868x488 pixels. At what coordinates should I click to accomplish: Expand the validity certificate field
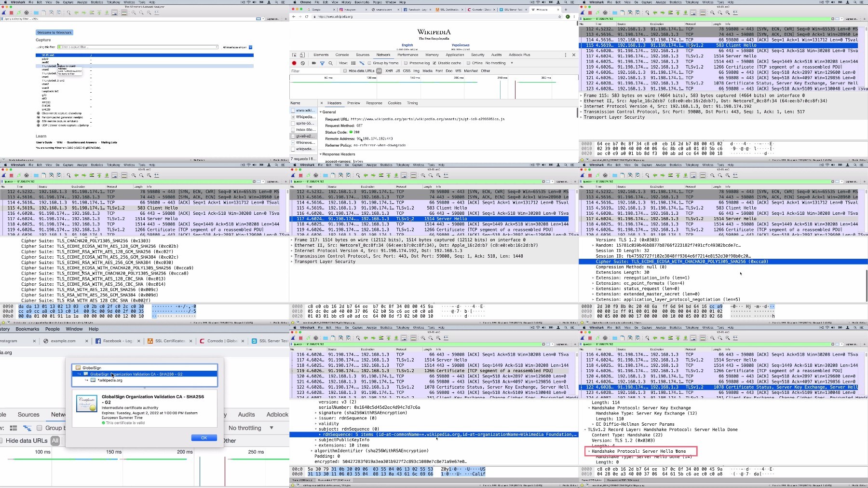pos(316,424)
